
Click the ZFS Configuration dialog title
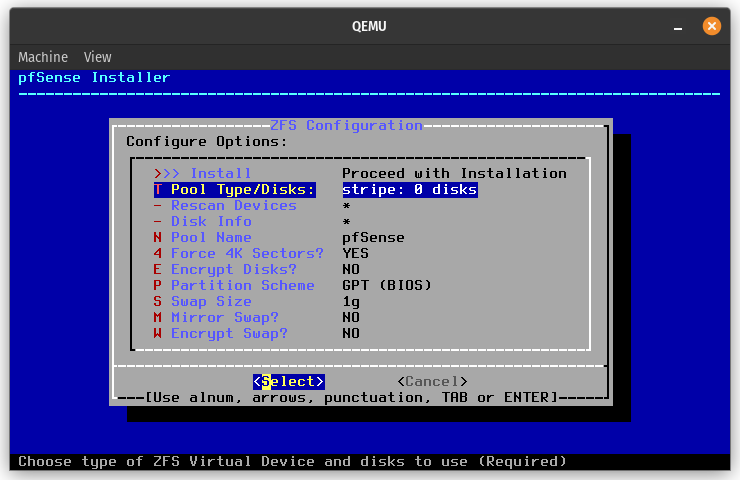coord(346,126)
